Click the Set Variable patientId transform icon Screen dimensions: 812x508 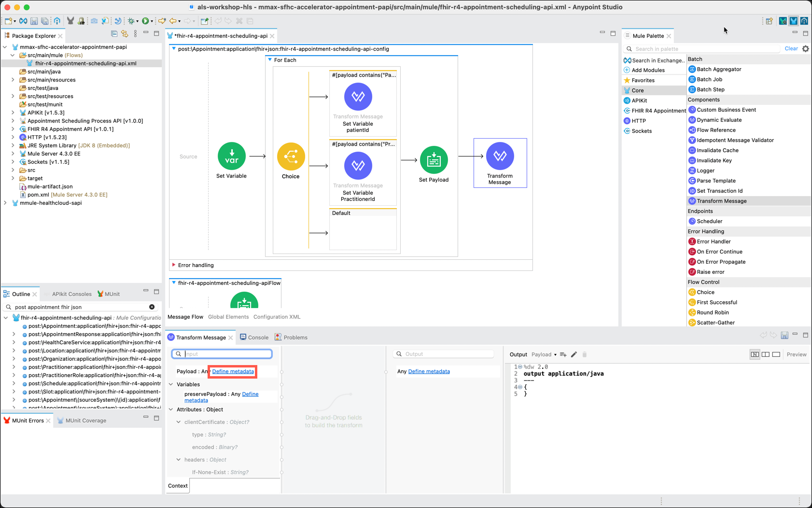358,97
